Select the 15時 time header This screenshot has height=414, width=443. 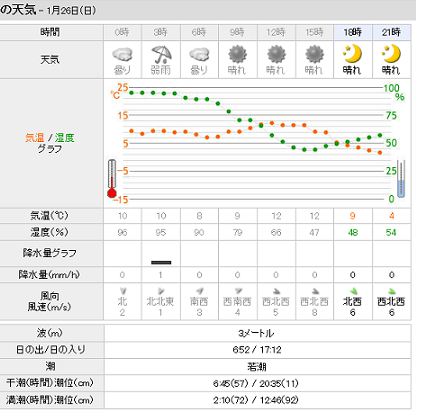315,32
